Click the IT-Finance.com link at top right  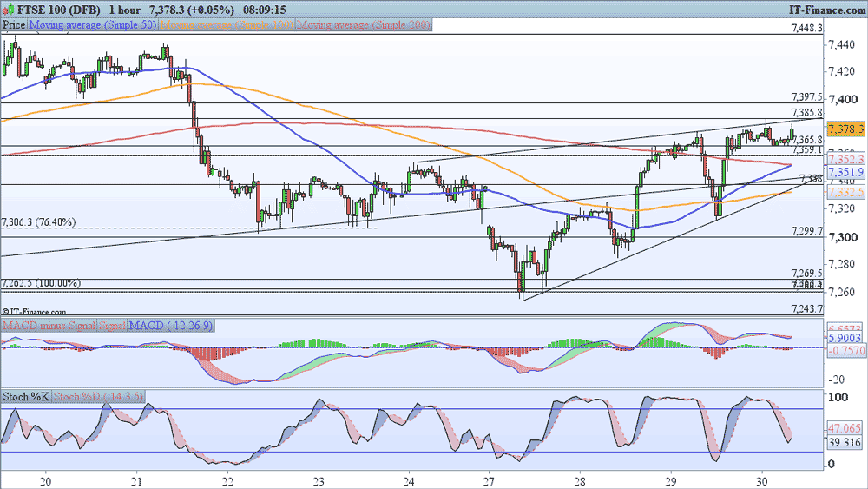coord(826,10)
